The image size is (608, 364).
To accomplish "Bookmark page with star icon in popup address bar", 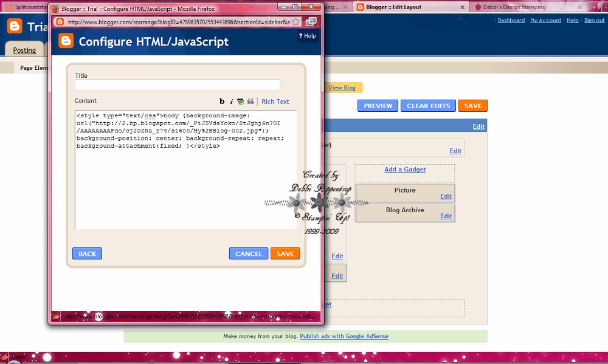I will point(296,22).
